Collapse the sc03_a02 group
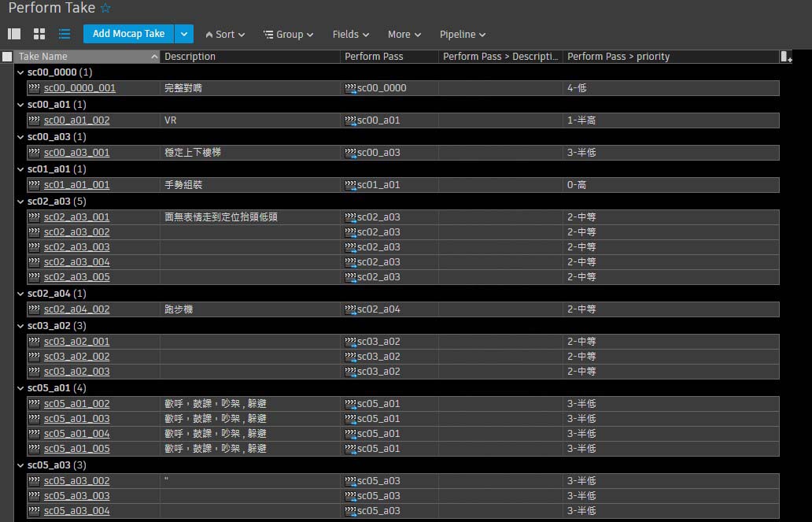This screenshot has height=522, width=812. click(x=20, y=326)
